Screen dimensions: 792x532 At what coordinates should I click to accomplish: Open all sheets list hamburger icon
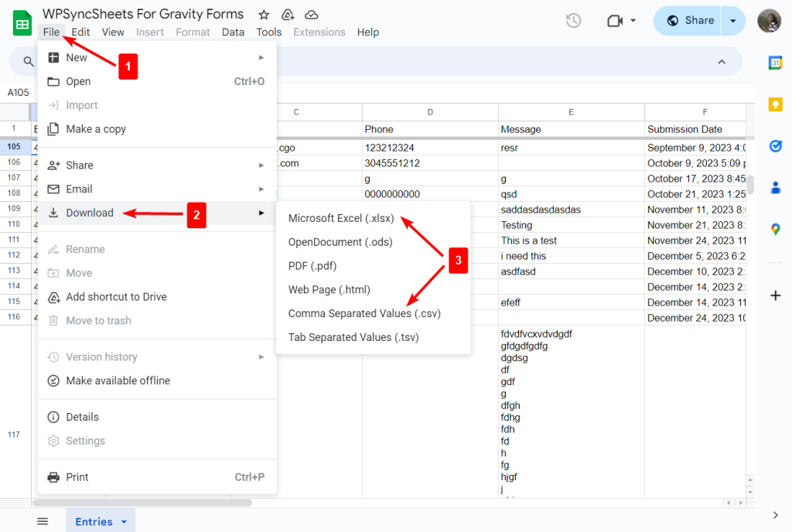tap(43, 521)
